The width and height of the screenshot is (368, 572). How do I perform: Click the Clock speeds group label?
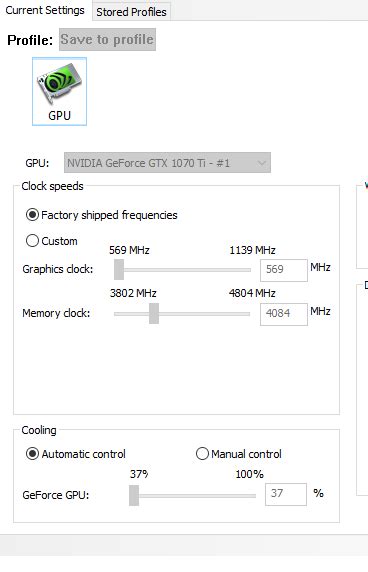pos(53,186)
